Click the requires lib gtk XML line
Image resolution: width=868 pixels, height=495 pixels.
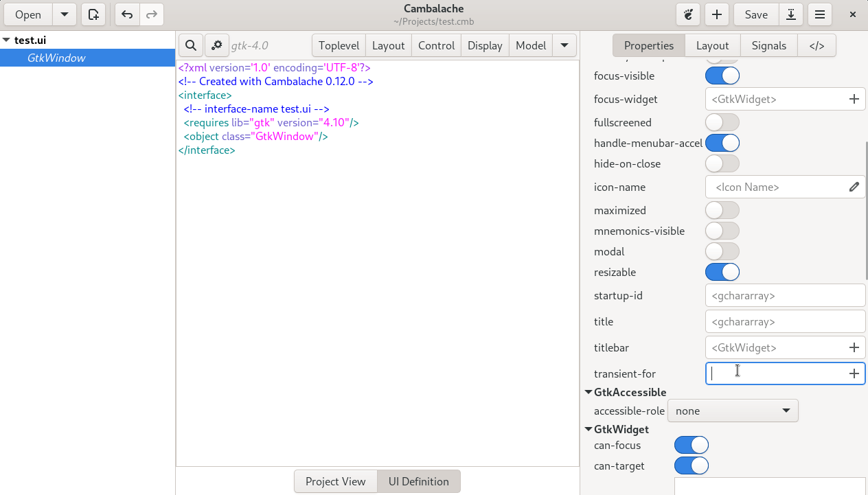[x=271, y=122]
